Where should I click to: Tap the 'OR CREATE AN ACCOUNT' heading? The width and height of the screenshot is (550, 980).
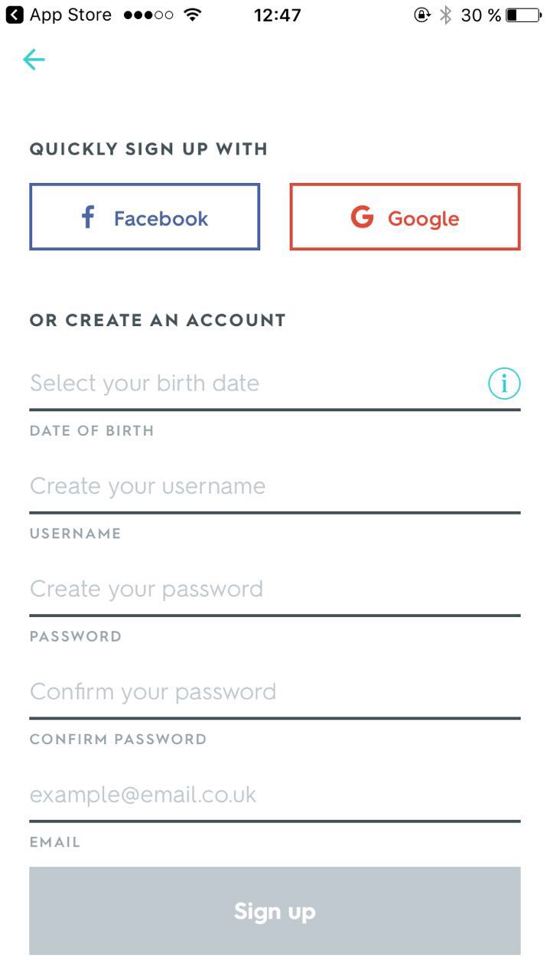(158, 320)
